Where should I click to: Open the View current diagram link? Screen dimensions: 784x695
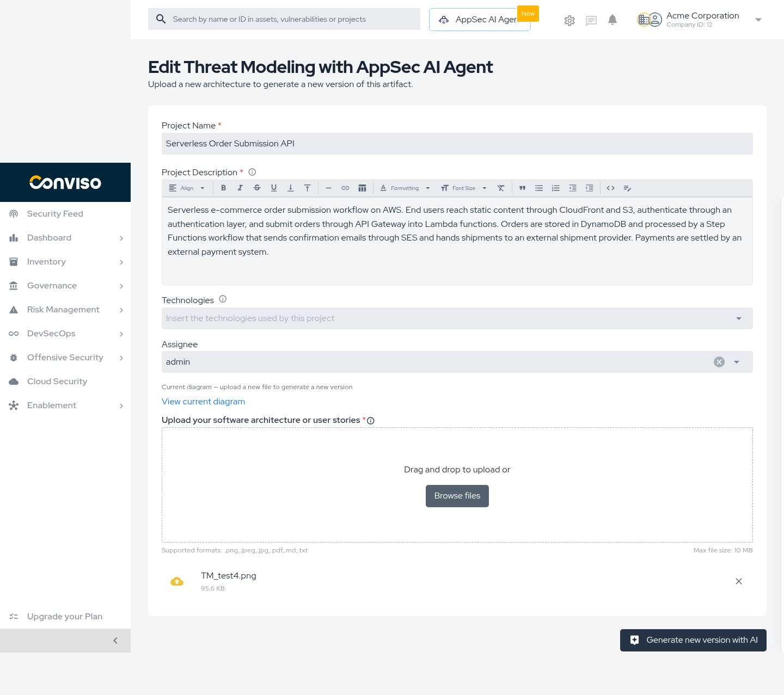pos(203,402)
